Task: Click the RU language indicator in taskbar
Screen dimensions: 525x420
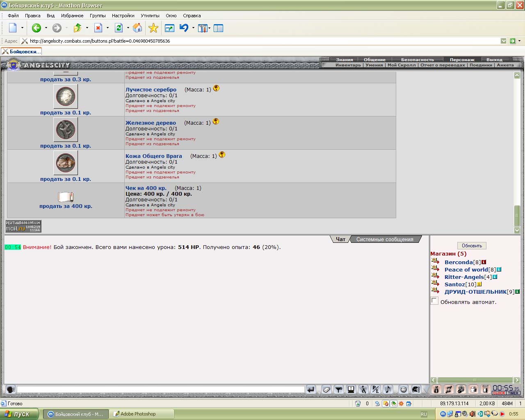Action: pyautogui.click(x=424, y=414)
